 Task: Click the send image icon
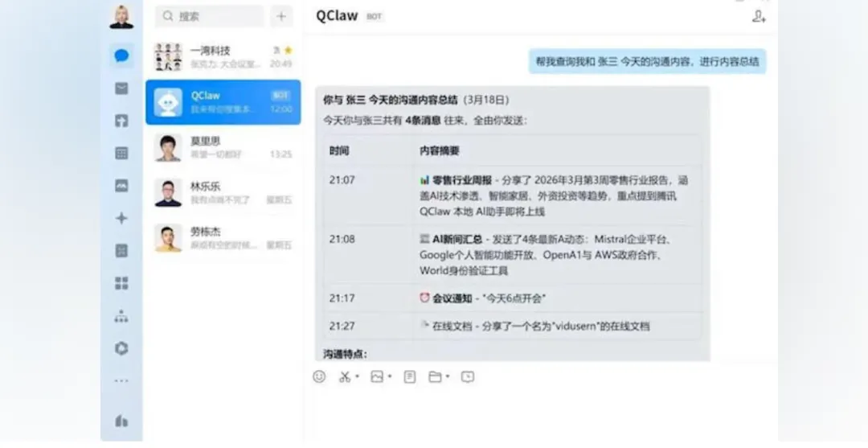377,376
